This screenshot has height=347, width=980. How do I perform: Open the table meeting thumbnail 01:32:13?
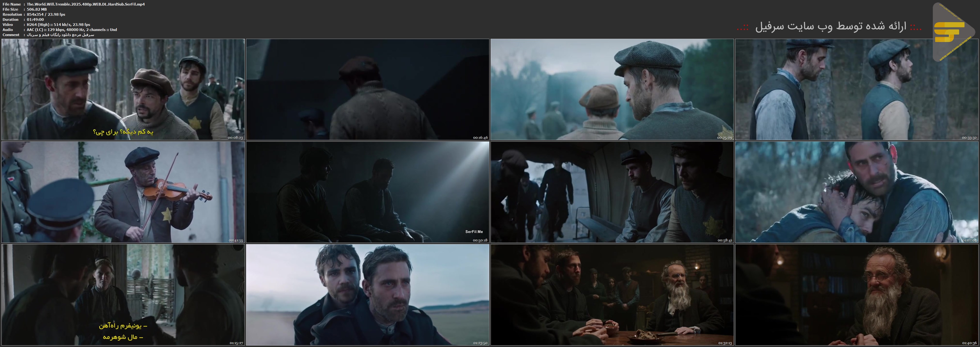point(612,295)
